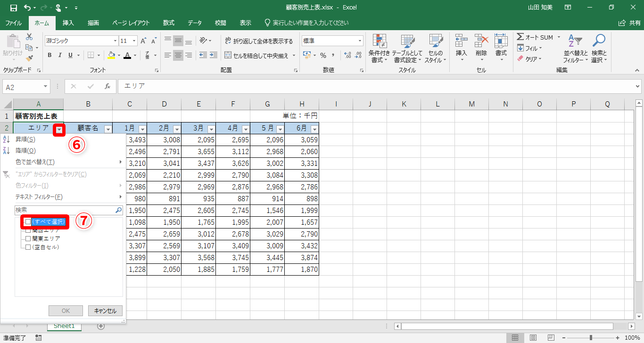
Task: Click the 共有 share button
Action: (629, 23)
